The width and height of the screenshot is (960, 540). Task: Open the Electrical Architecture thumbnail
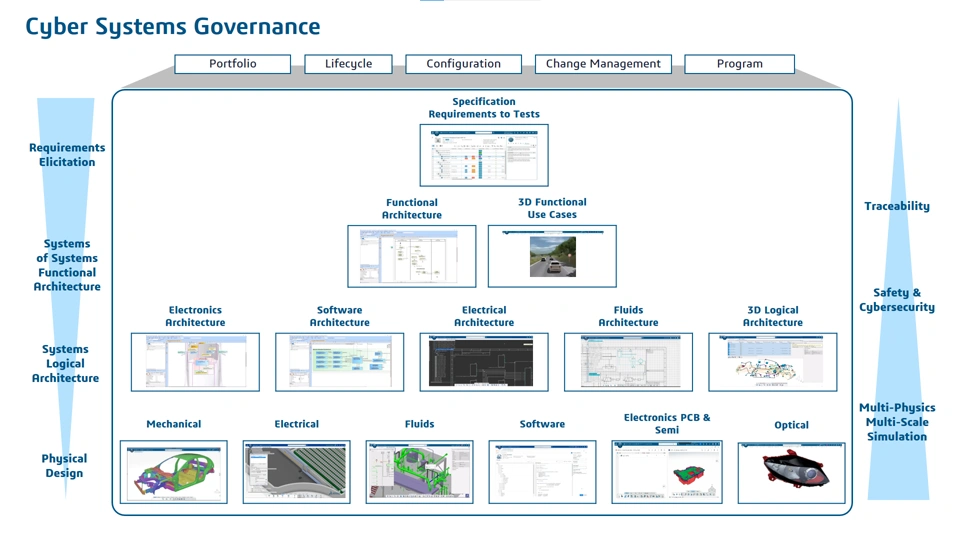coord(484,362)
